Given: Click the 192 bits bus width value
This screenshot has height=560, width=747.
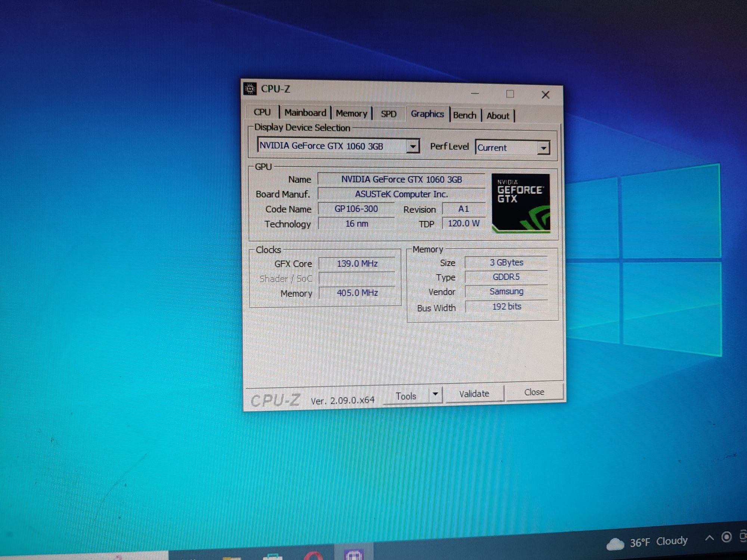Looking at the screenshot, I should (x=506, y=307).
